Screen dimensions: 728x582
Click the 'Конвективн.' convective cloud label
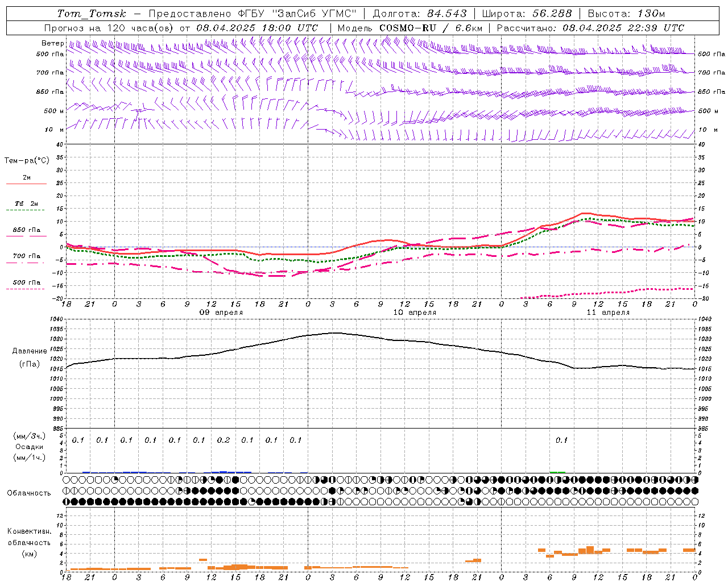[30, 531]
